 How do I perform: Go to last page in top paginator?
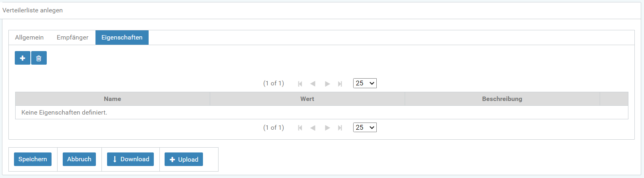[340, 84]
